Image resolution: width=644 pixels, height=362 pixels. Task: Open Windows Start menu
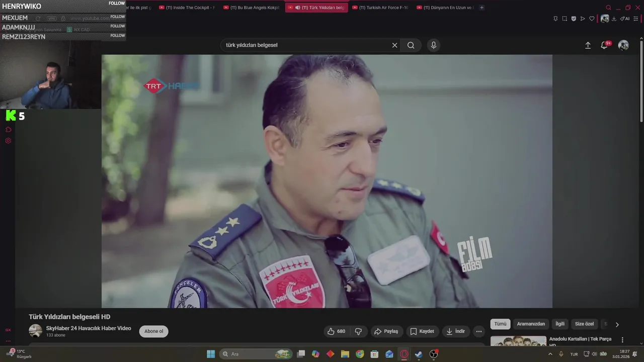click(211, 354)
